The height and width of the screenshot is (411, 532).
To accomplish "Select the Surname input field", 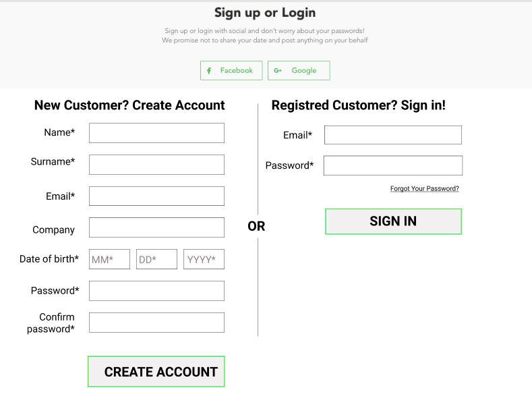I will [x=156, y=165].
